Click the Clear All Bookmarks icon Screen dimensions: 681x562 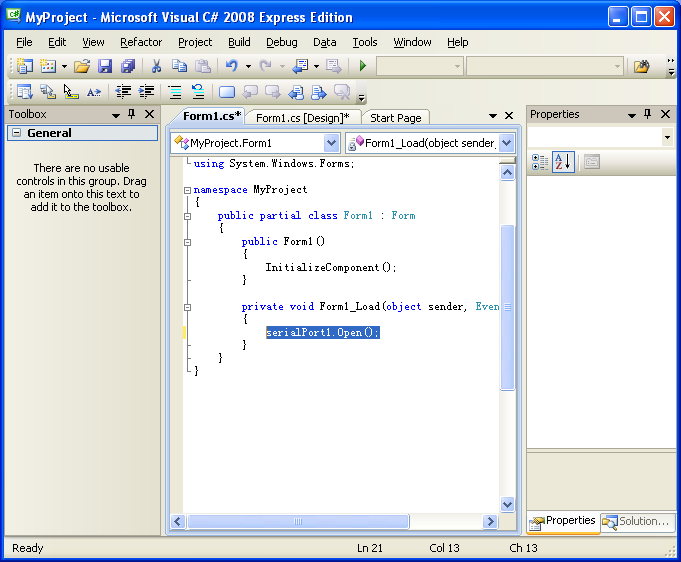coord(342,92)
